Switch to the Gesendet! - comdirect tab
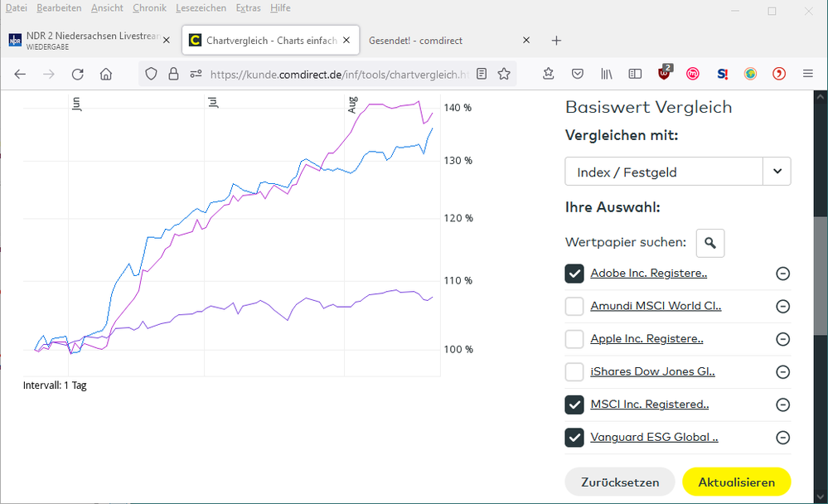The height and width of the screenshot is (504, 828). (x=439, y=40)
